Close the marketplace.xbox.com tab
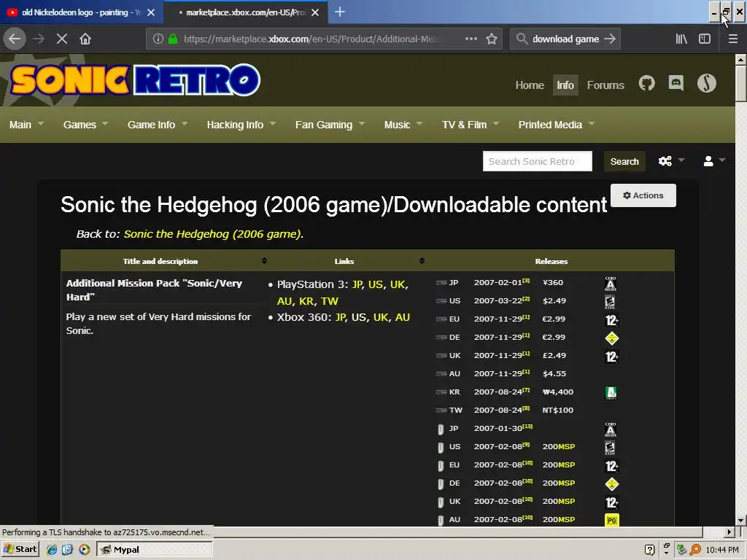The width and height of the screenshot is (747, 560). coord(315,12)
